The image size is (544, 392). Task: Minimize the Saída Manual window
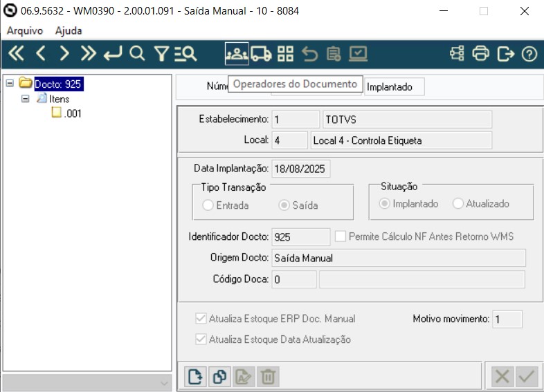pyautogui.click(x=444, y=11)
